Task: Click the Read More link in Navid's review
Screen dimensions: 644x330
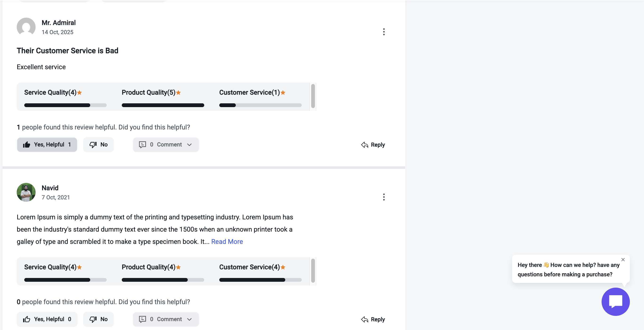Action: (227, 241)
